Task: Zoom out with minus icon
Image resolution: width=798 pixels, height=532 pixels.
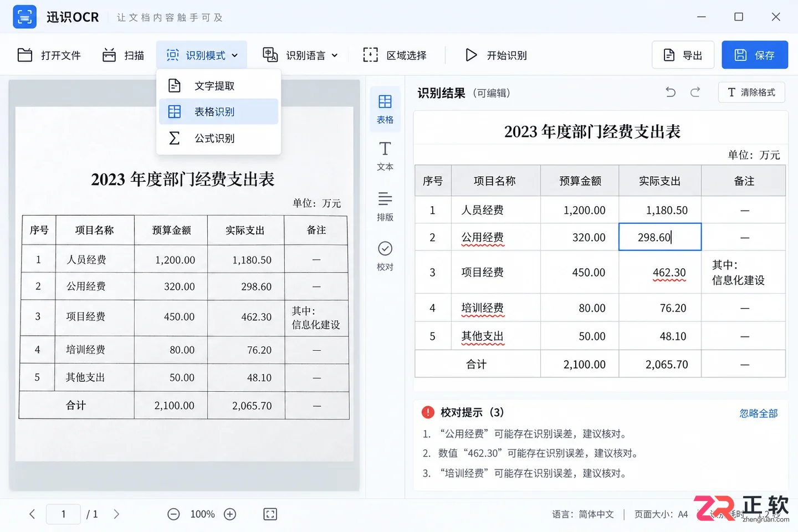Action: tap(173, 514)
